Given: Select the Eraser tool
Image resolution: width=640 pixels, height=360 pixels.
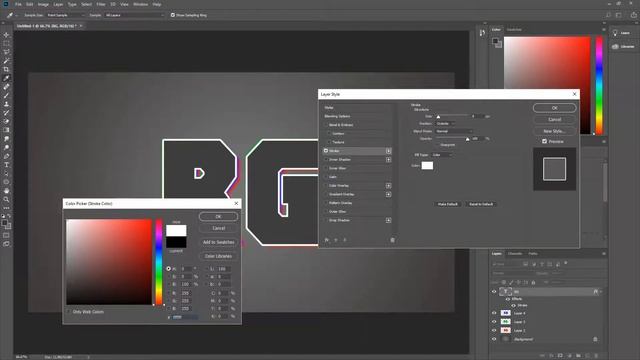Looking at the screenshot, I should 7,121.
